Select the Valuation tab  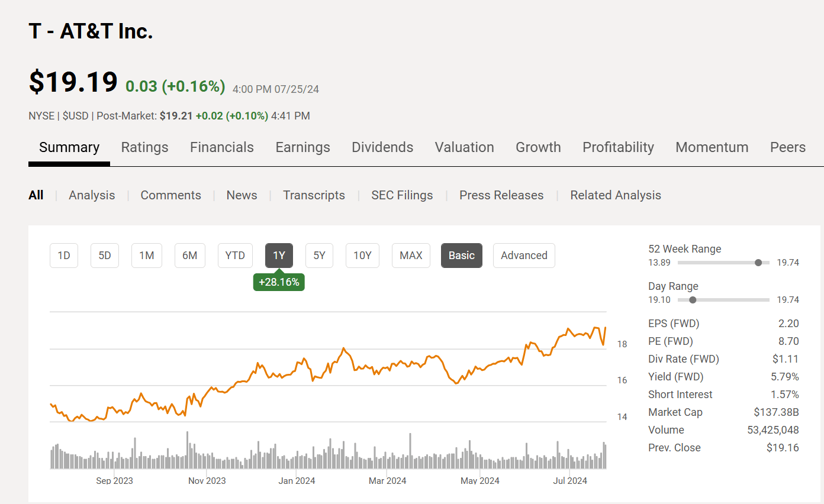click(x=464, y=147)
